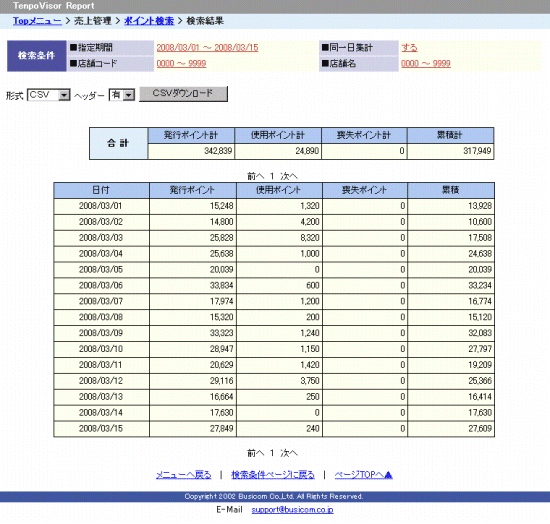The height and width of the screenshot is (524, 550).
Task: Click cumulative value 24,638 cell
Action: (x=451, y=254)
